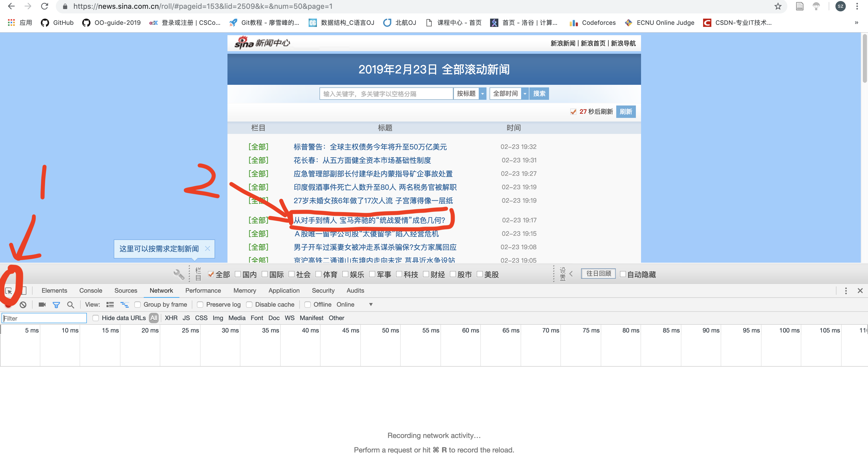Click the capture screenshots camera icon

pyautogui.click(x=42, y=305)
